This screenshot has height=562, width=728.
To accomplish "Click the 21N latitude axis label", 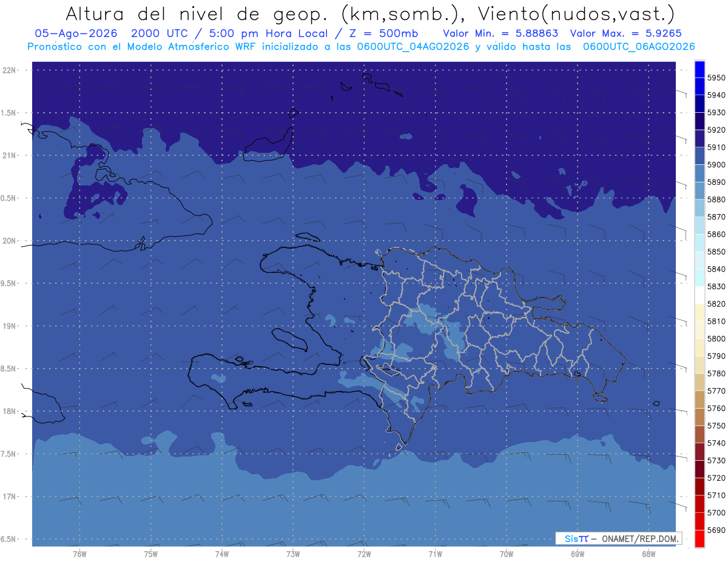I will [x=10, y=155].
